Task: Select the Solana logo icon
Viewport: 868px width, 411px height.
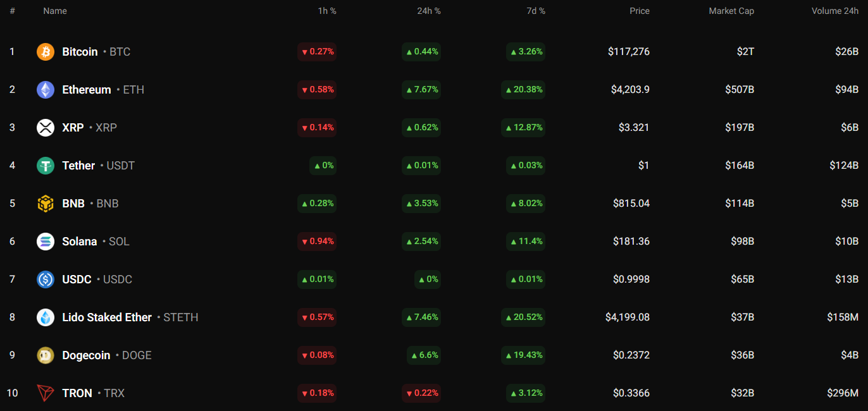Action: click(45, 241)
